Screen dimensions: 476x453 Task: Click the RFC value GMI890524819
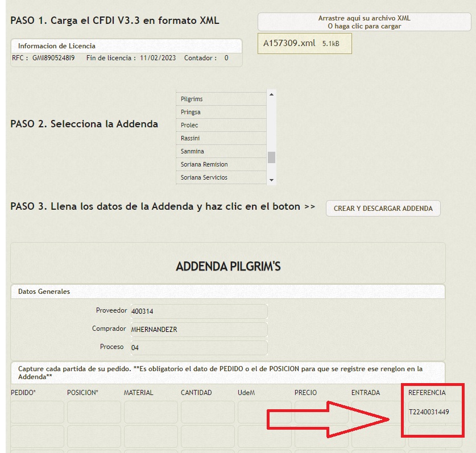click(53, 58)
